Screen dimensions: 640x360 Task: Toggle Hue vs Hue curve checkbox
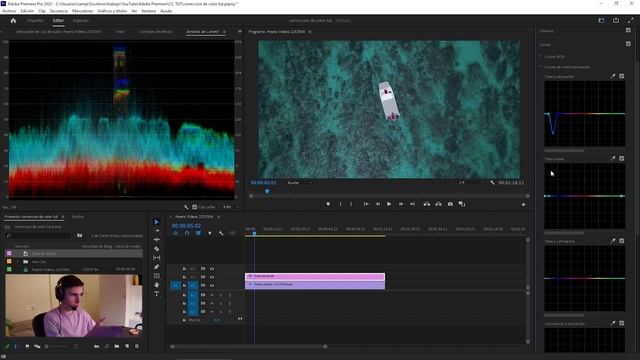(x=622, y=158)
